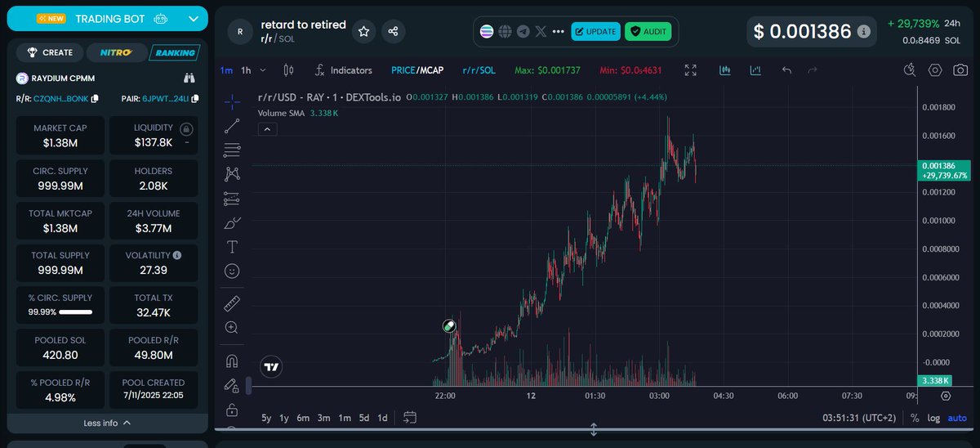Image resolution: width=980 pixels, height=448 pixels.
Task: Open the chart patterns tool
Action: point(232,173)
